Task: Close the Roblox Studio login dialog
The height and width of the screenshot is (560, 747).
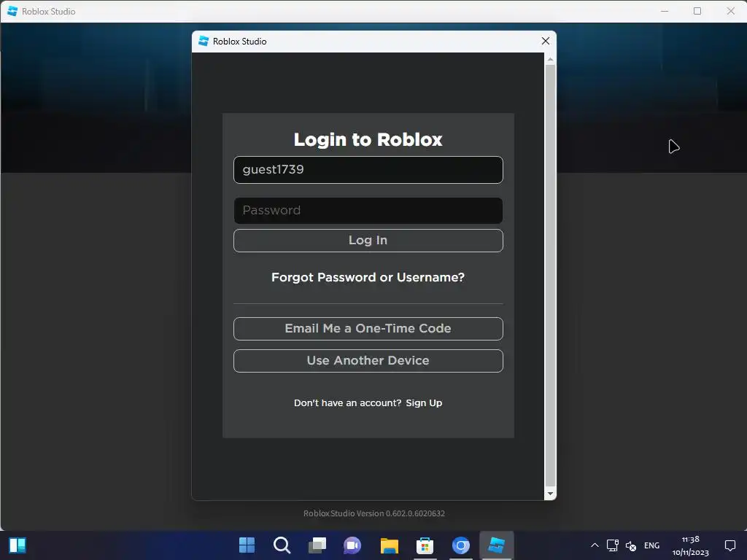Action: (546, 41)
